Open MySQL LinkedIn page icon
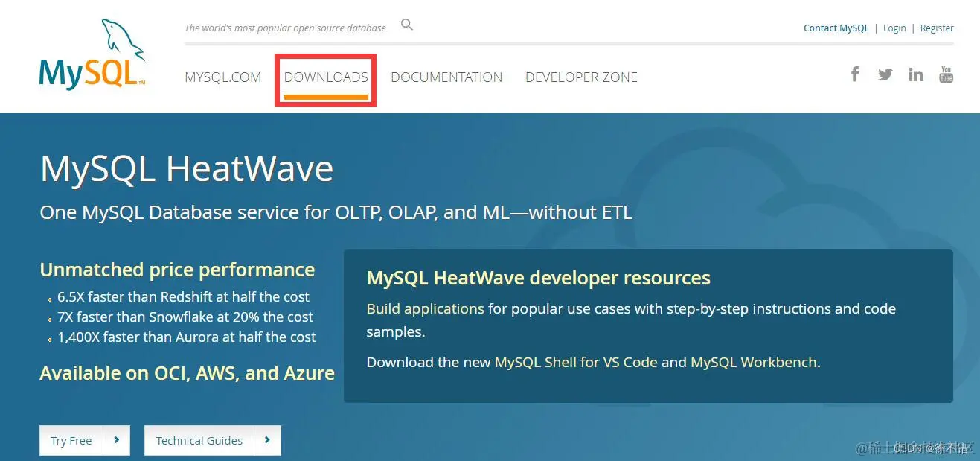Viewport: 980px width, 461px height. 916,74
